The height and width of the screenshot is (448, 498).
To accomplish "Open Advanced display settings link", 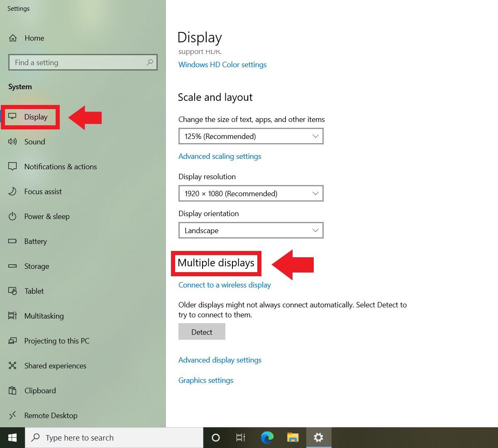I will coord(220,360).
